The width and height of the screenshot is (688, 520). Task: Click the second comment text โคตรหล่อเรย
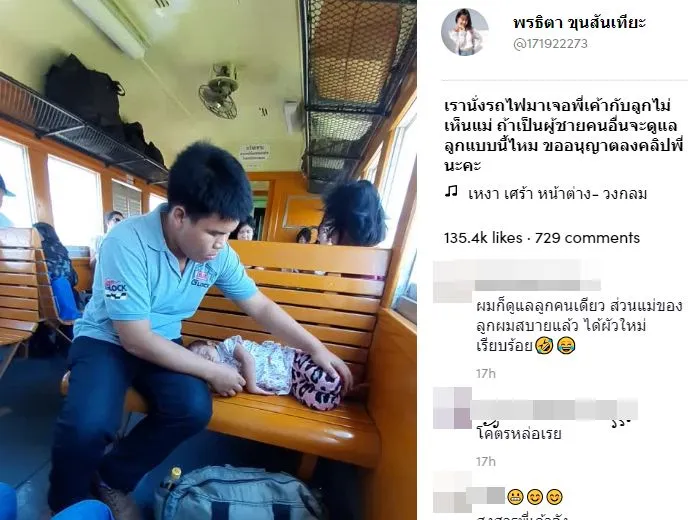click(x=519, y=434)
